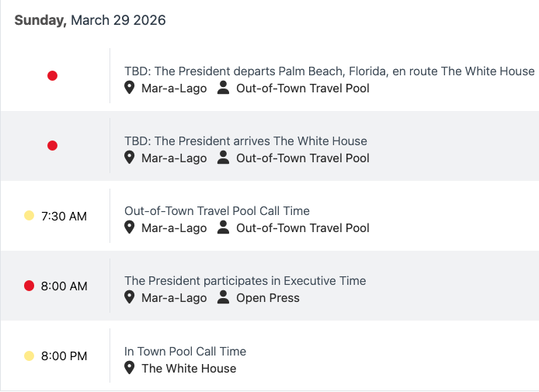
Task: Click the red dot beside the White House arrival event
Action: 52,146
